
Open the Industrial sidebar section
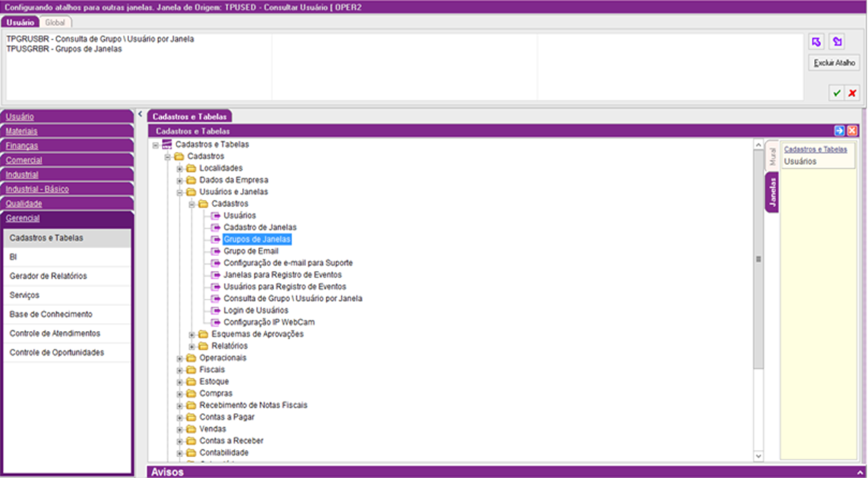click(x=67, y=174)
